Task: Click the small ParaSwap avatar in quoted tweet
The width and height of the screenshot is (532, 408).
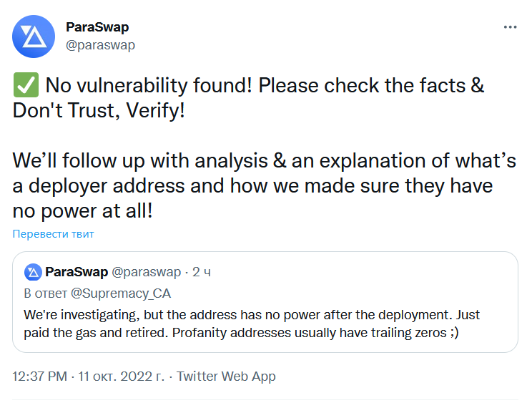Action: pos(33,272)
